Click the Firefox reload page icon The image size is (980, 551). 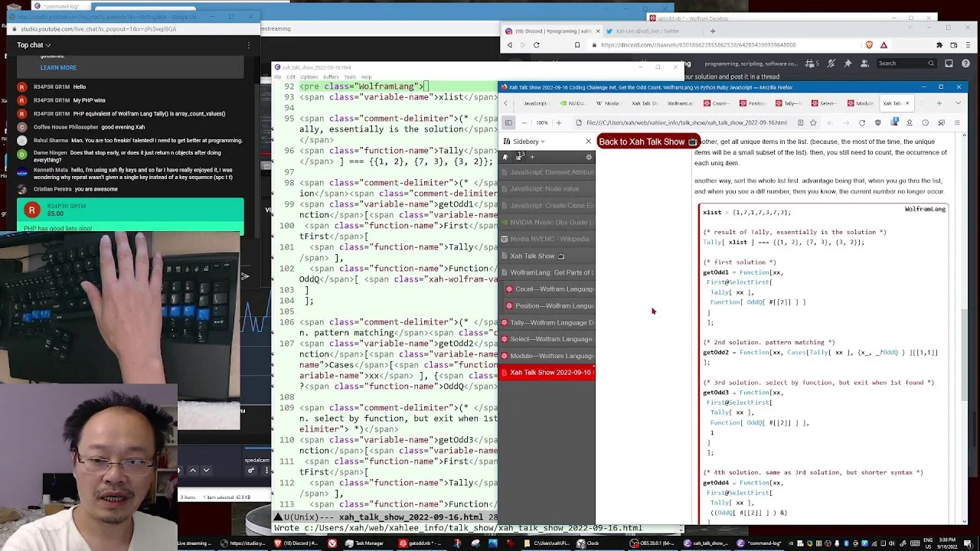point(862,122)
